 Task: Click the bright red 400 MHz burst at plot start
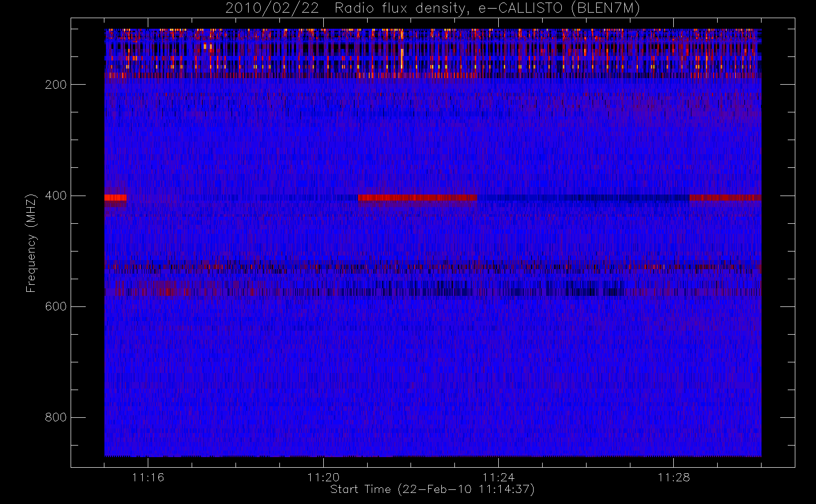[115, 198]
